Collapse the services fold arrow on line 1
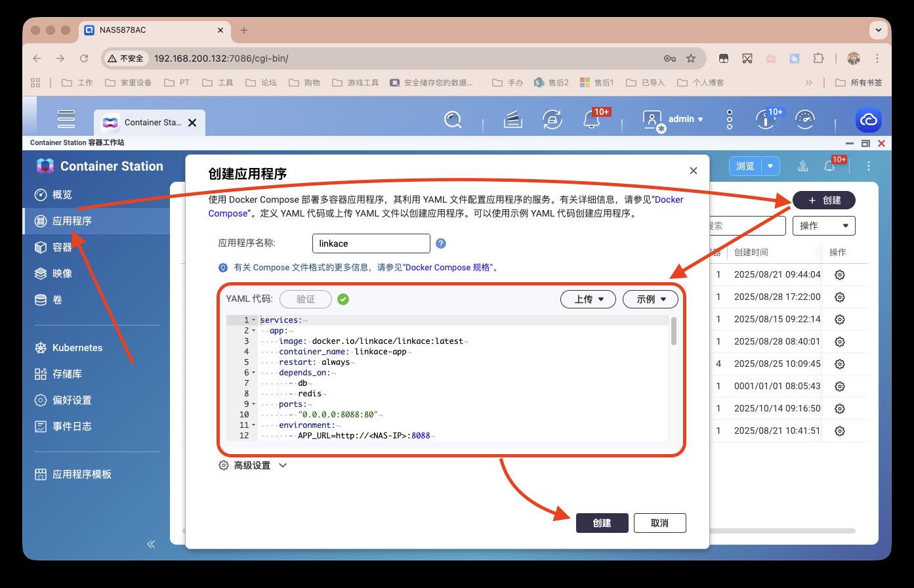The width and height of the screenshot is (914, 588). [254, 320]
